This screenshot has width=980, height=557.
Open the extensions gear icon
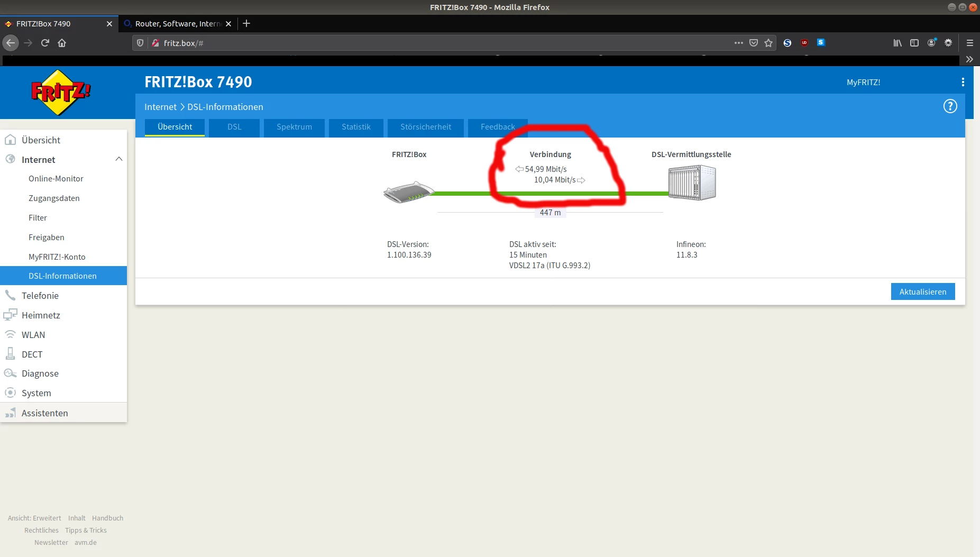coord(948,43)
